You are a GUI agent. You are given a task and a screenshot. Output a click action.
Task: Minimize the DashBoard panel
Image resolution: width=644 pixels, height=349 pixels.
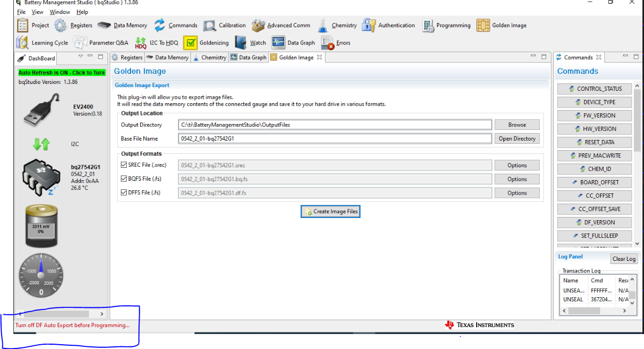coord(90,57)
